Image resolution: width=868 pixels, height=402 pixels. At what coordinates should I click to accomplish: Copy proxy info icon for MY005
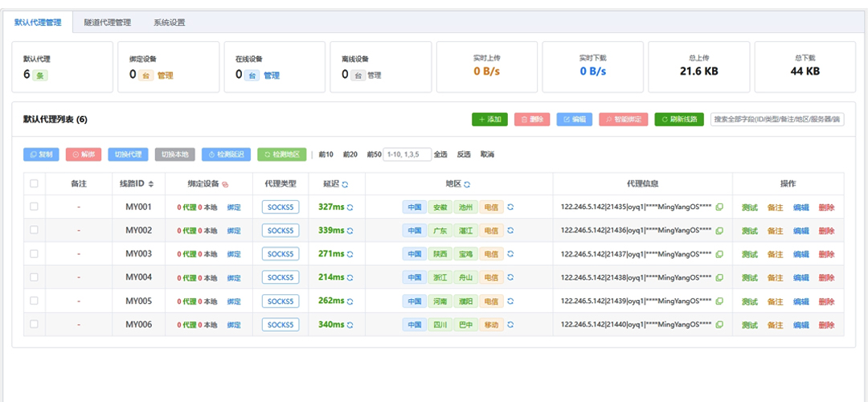coord(719,301)
